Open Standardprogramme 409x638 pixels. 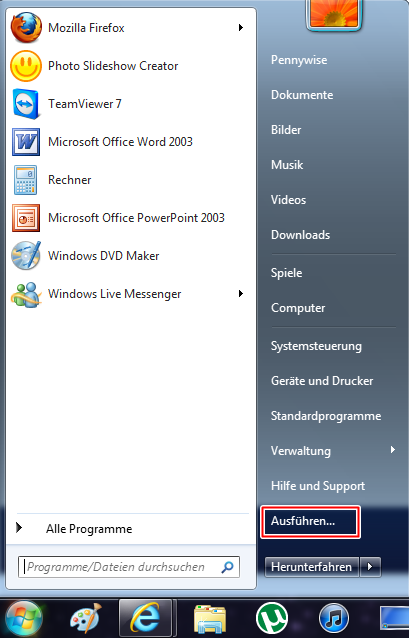326,416
